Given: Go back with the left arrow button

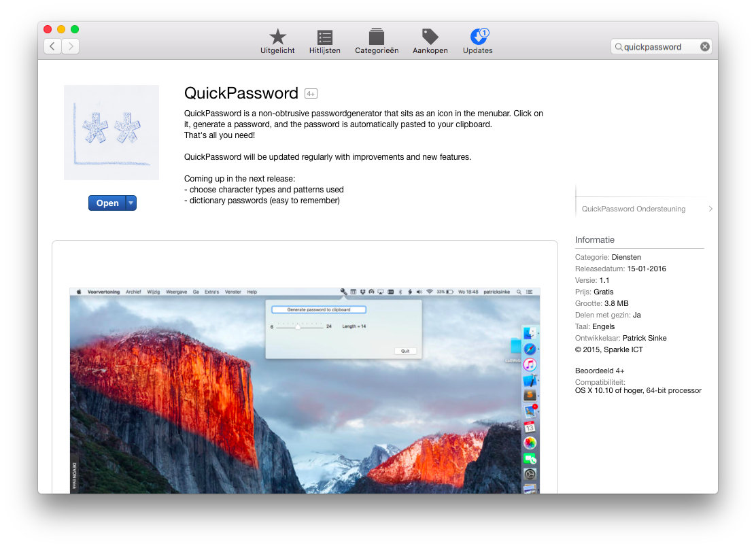Looking at the screenshot, I should point(52,46).
